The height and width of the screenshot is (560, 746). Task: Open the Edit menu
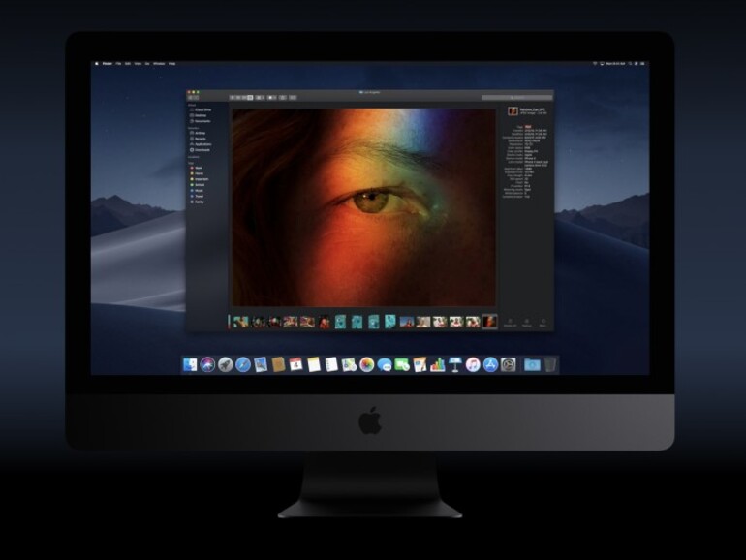[128, 63]
